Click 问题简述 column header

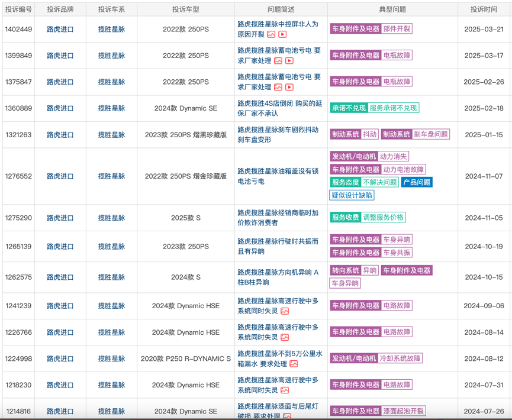pos(281,9)
